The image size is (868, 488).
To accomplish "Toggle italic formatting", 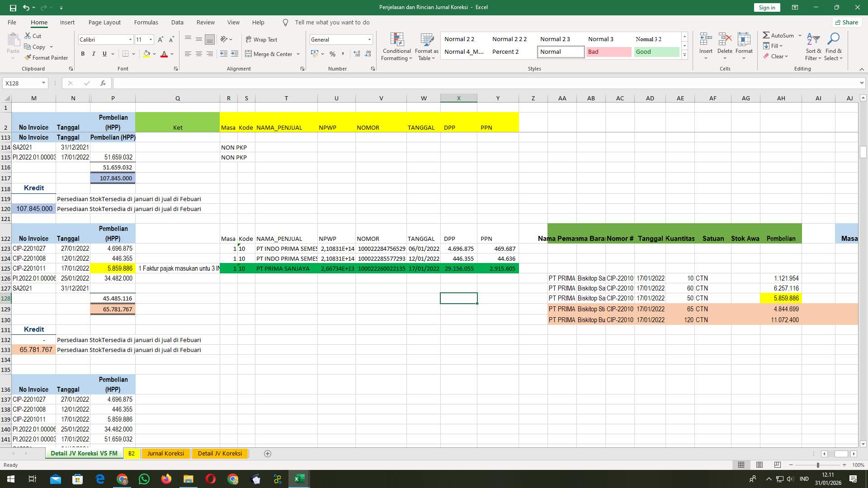I will coord(94,53).
